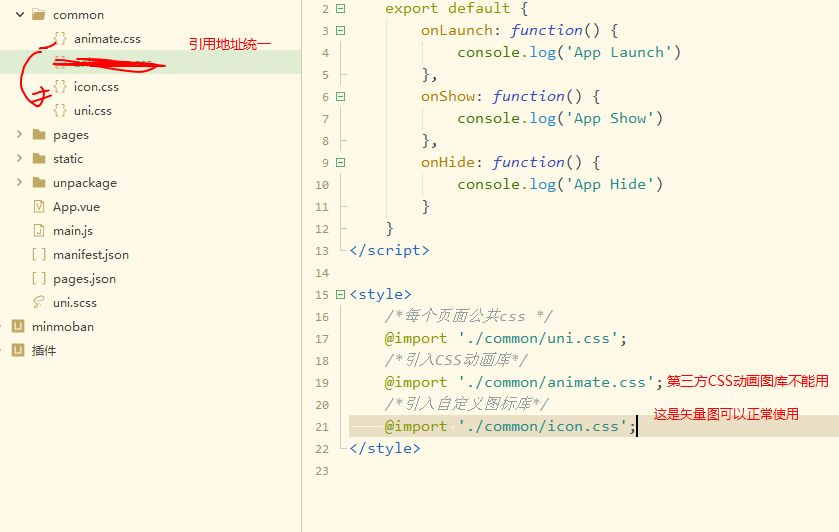This screenshot has width=839, height=532.
Task: Select the 插件 project
Action: tap(44, 351)
